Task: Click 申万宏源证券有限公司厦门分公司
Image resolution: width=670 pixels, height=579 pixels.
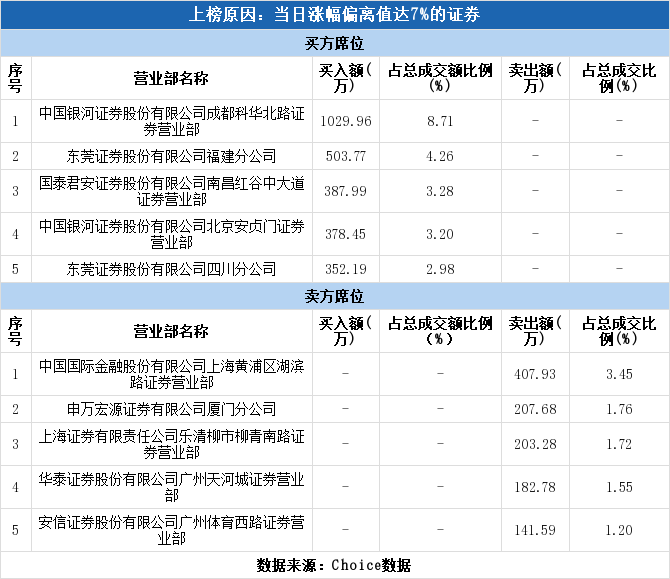Action: [x=172, y=409]
